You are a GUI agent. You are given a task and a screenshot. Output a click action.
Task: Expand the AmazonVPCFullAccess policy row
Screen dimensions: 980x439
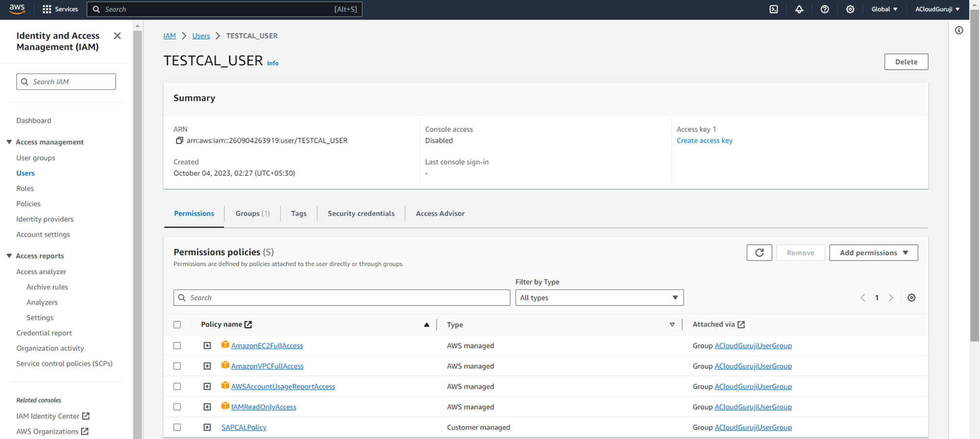point(207,366)
